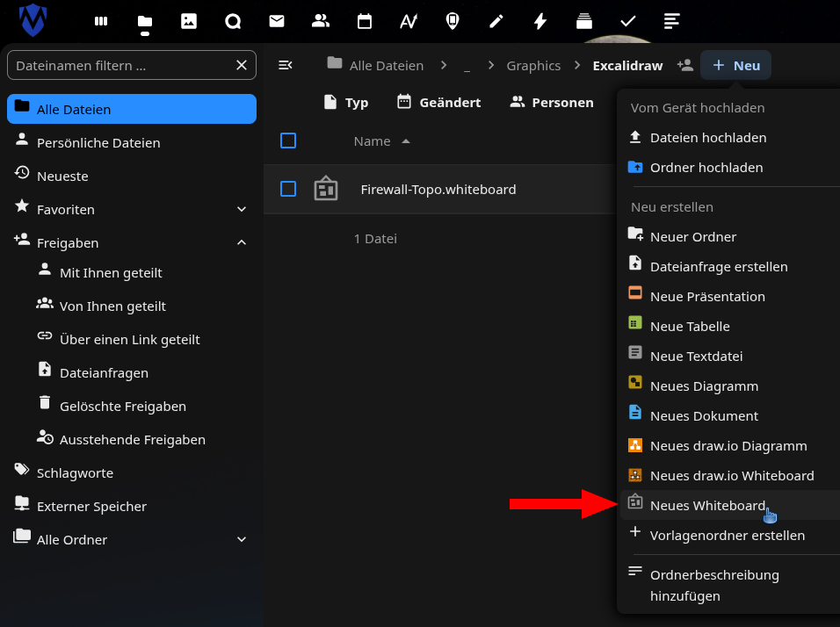Image resolution: width=840 pixels, height=627 pixels.
Task: Open the Dashboard app icon in top bar
Action: click(101, 21)
